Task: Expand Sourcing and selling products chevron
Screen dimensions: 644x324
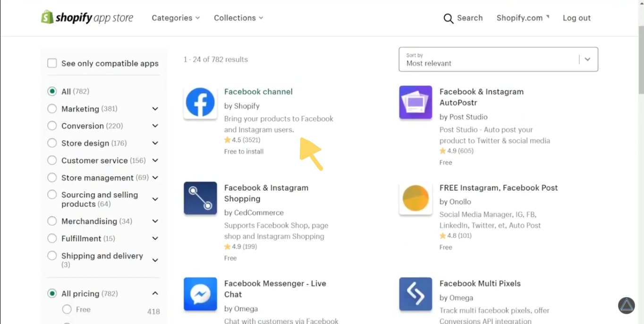Action: tap(155, 199)
